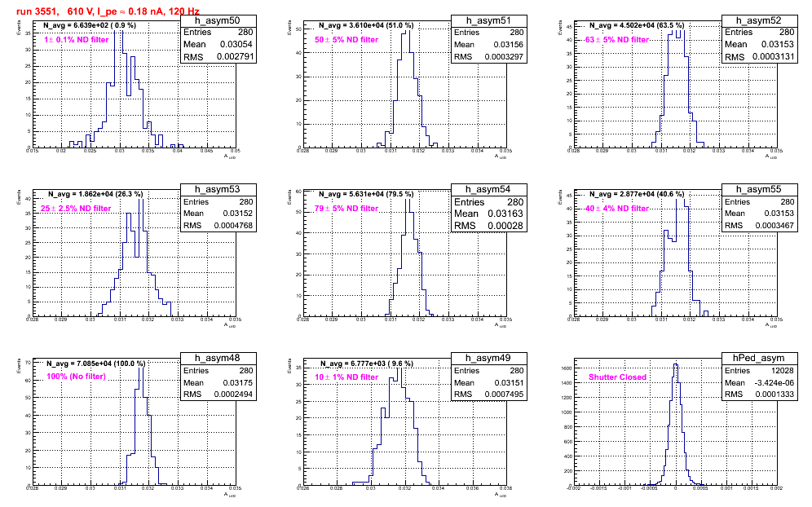Click N_avg = 6.639e+02 ( 0.9 %) text
Viewport: 812px width, 507px height.
coord(90,25)
